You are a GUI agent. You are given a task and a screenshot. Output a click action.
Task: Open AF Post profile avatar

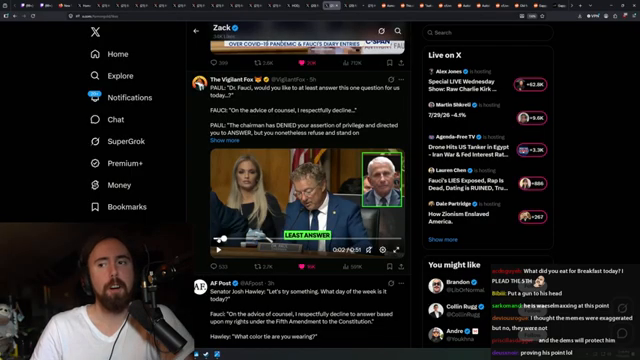click(200, 287)
